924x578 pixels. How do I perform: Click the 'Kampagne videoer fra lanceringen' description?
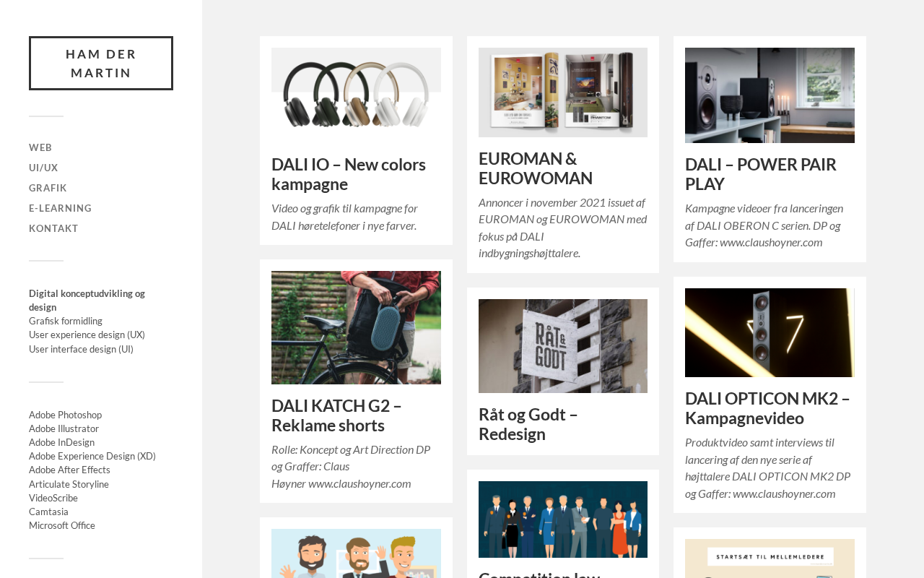pyautogui.click(x=764, y=225)
